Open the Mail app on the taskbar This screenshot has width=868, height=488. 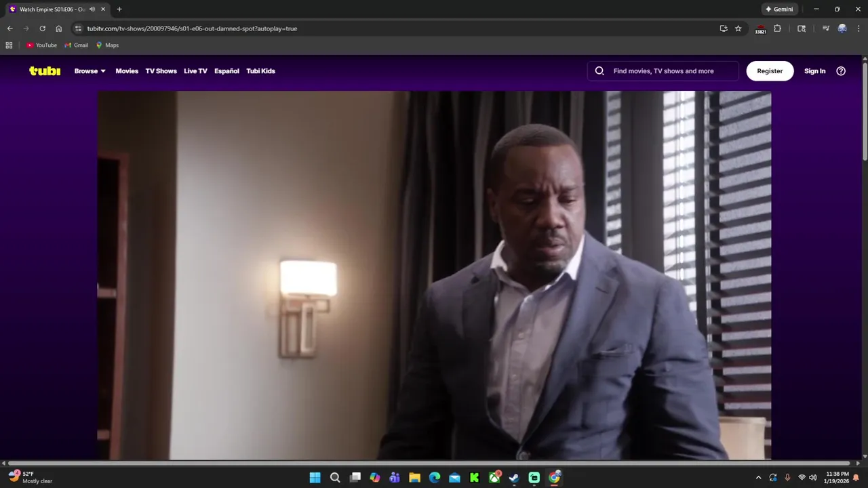pos(454,478)
